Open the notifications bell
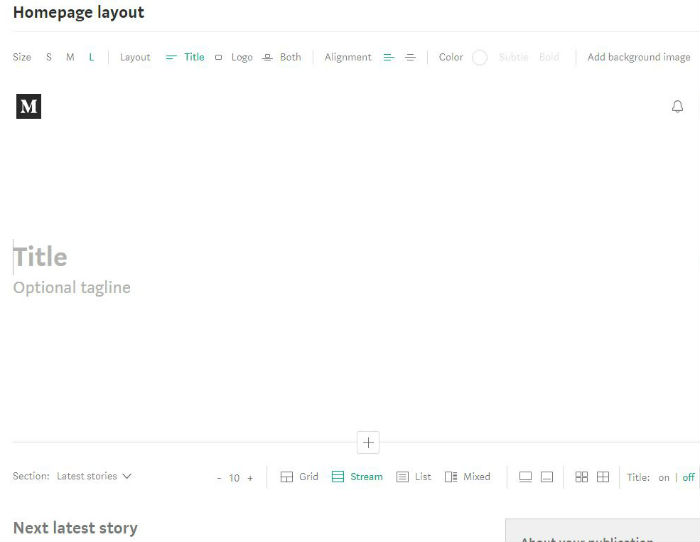Screen dimensions: 700x542 click(677, 106)
